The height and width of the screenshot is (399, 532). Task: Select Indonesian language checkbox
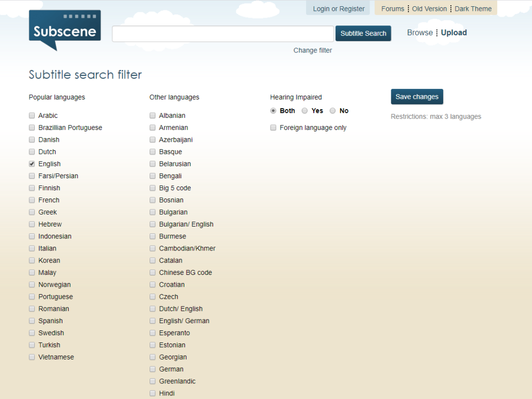pos(32,236)
